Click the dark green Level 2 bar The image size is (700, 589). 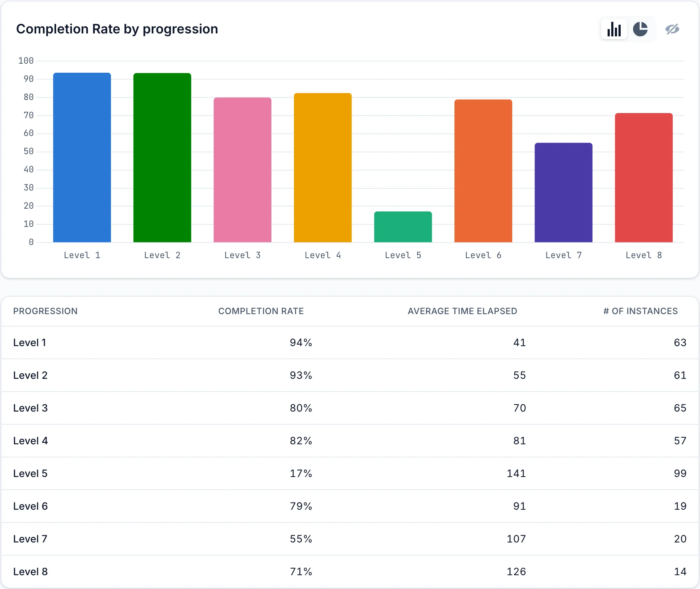[162, 158]
